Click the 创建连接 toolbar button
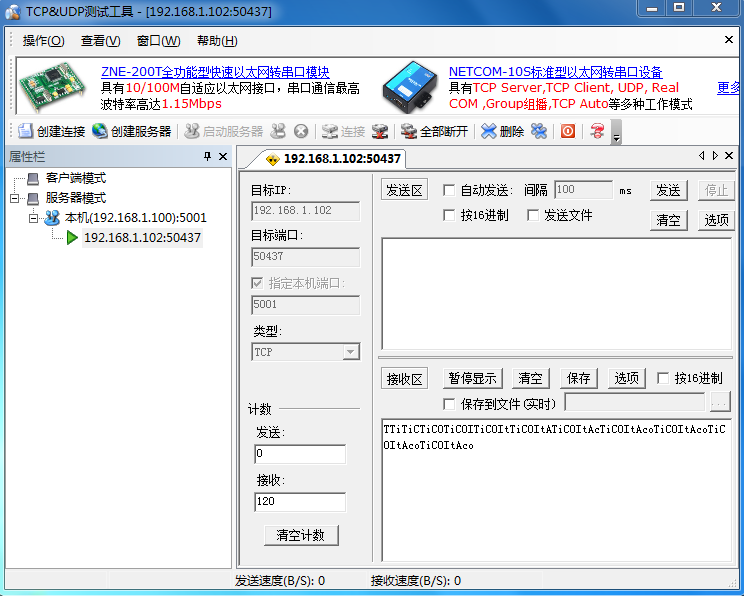 [x=51, y=131]
